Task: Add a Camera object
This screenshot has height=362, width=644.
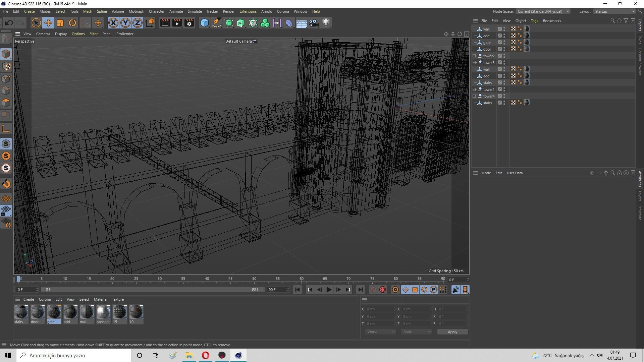Action: pyautogui.click(x=314, y=23)
